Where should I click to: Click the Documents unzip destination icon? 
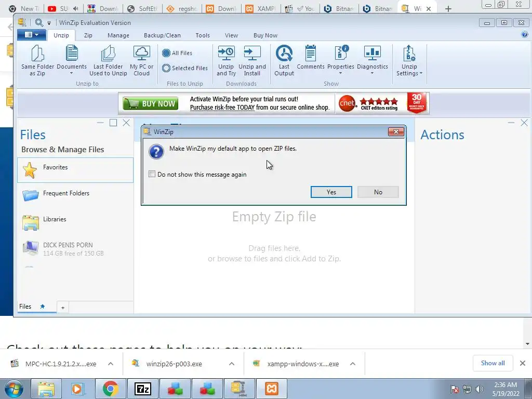(72, 53)
